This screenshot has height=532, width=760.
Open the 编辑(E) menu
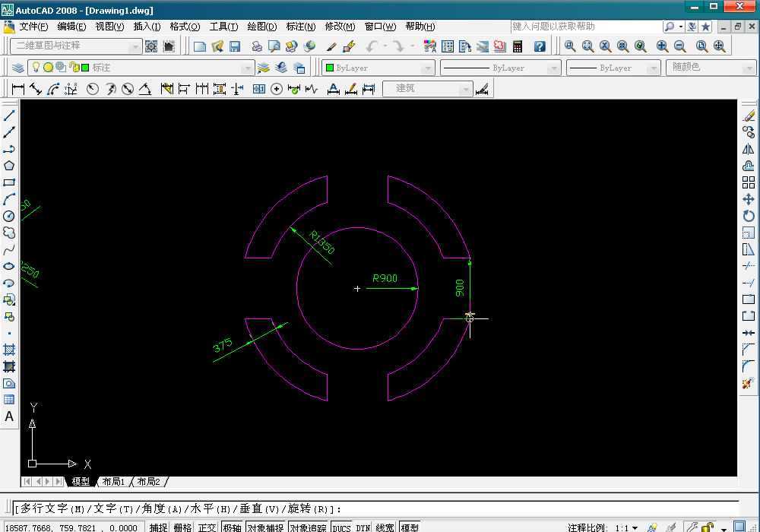[x=71, y=27]
